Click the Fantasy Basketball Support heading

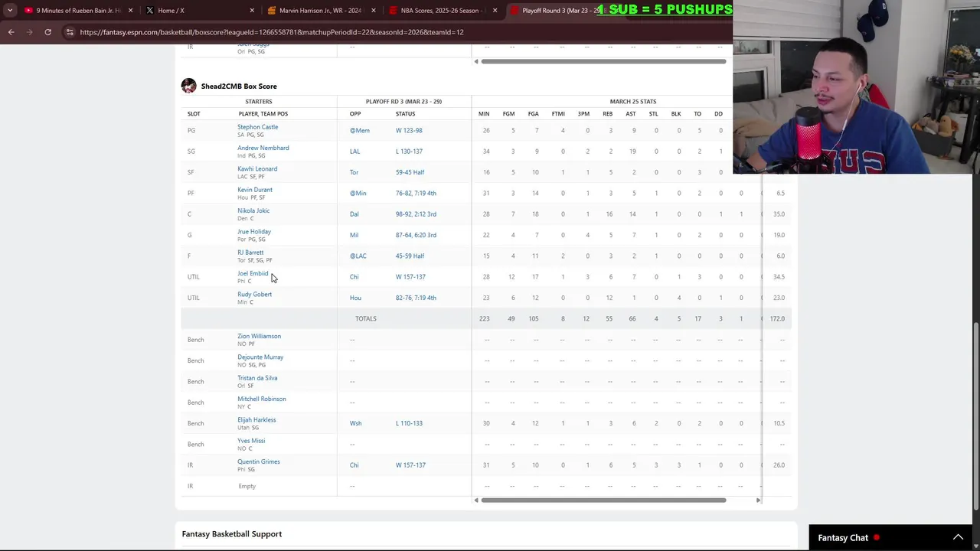tap(232, 534)
